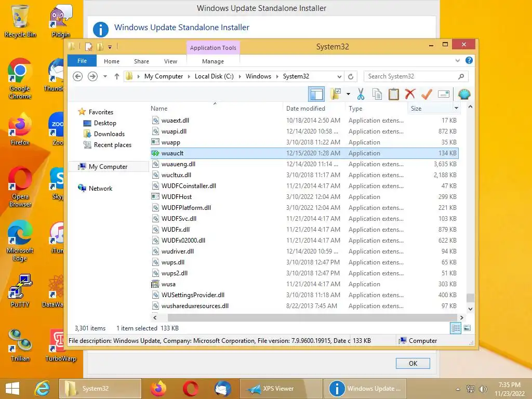Click Thunderbird icon in taskbar
The image size is (532, 399).
coord(222,389)
